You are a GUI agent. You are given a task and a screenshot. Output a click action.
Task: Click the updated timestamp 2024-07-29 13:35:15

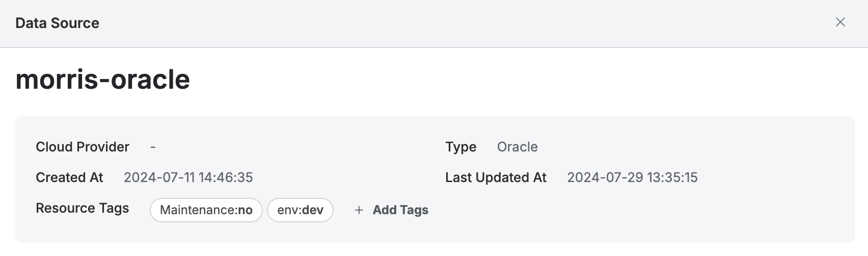pyautogui.click(x=633, y=177)
